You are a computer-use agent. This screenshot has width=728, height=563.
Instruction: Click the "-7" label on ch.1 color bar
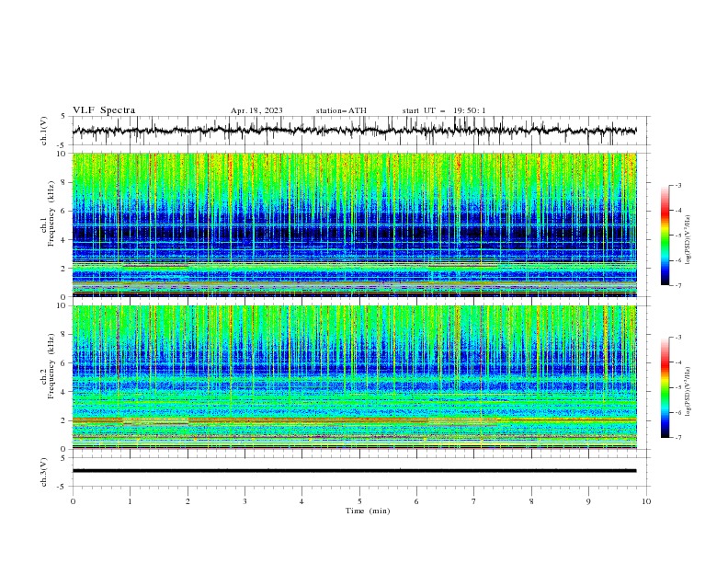[x=678, y=285]
